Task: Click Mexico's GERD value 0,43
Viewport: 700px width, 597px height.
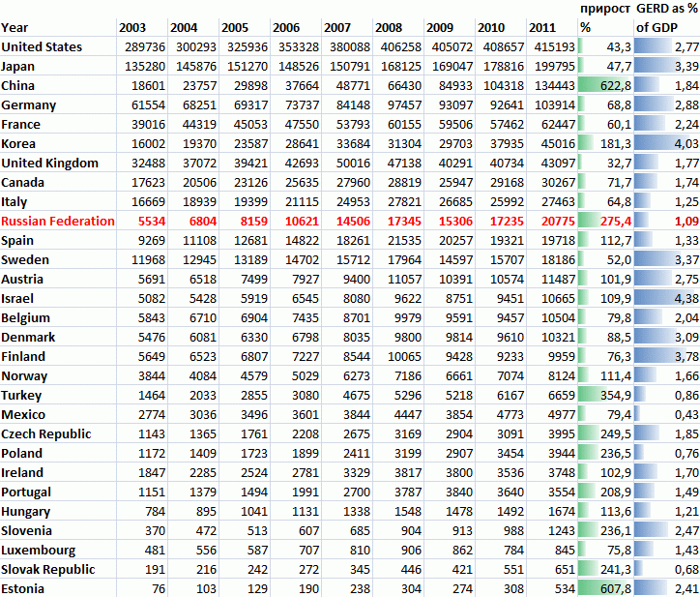Action: (686, 415)
